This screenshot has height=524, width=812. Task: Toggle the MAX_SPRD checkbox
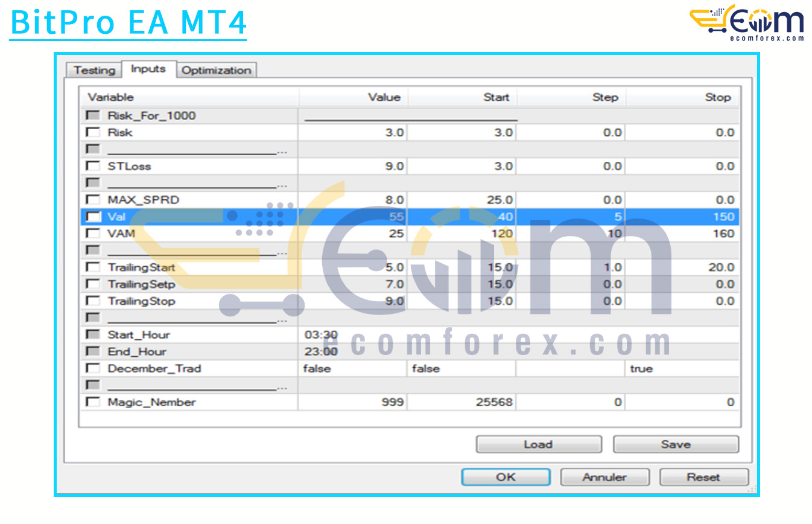pyautogui.click(x=93, y=200)
